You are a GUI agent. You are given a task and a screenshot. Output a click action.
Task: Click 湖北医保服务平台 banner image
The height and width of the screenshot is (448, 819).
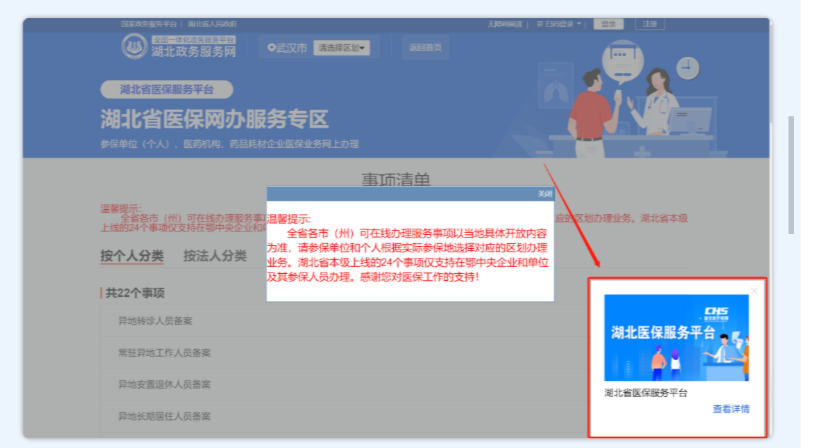(676, 337)
